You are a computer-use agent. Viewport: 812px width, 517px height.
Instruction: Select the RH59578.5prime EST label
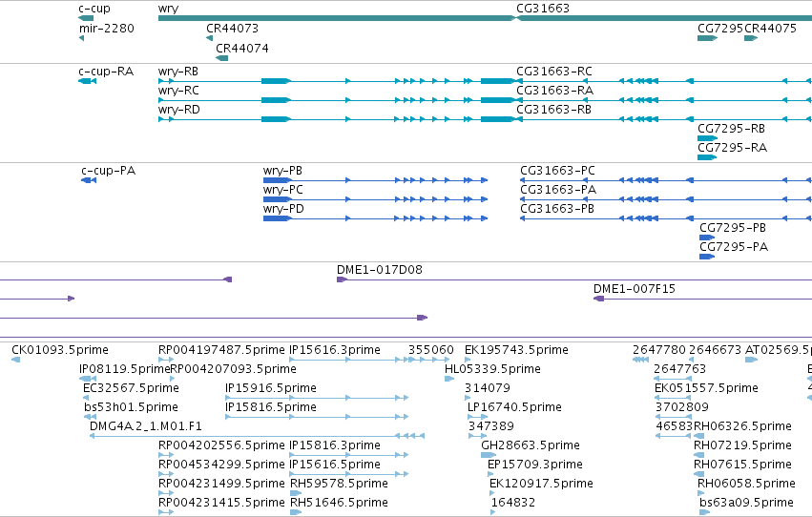click(x=339, y=484)
